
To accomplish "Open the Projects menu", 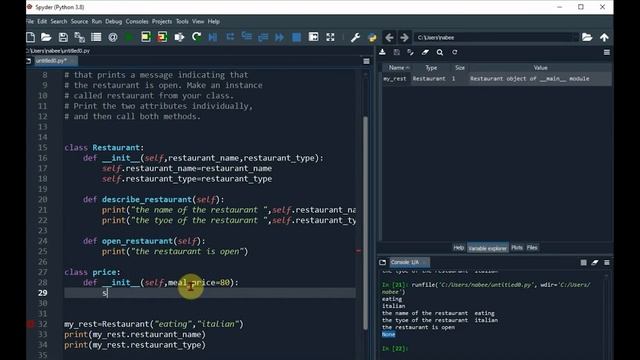I will pos(162,21).
